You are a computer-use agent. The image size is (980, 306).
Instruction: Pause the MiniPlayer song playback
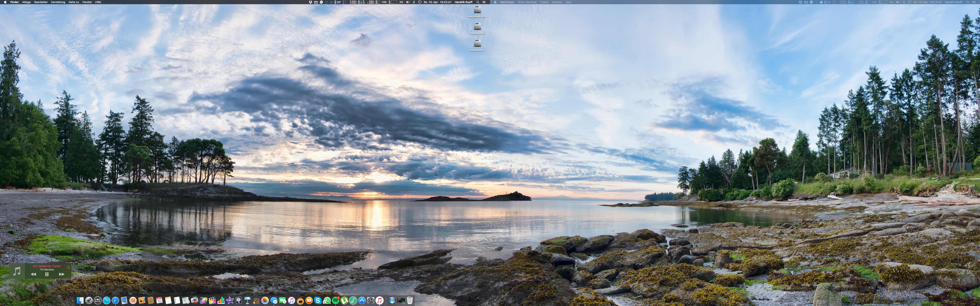[47, 274]
